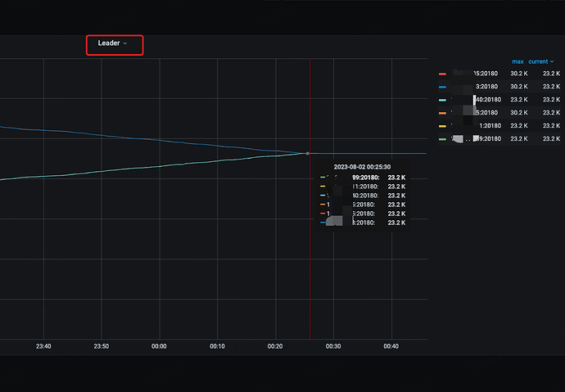
Task: Click the blue legend color swatch
Action: pos(443,87)
